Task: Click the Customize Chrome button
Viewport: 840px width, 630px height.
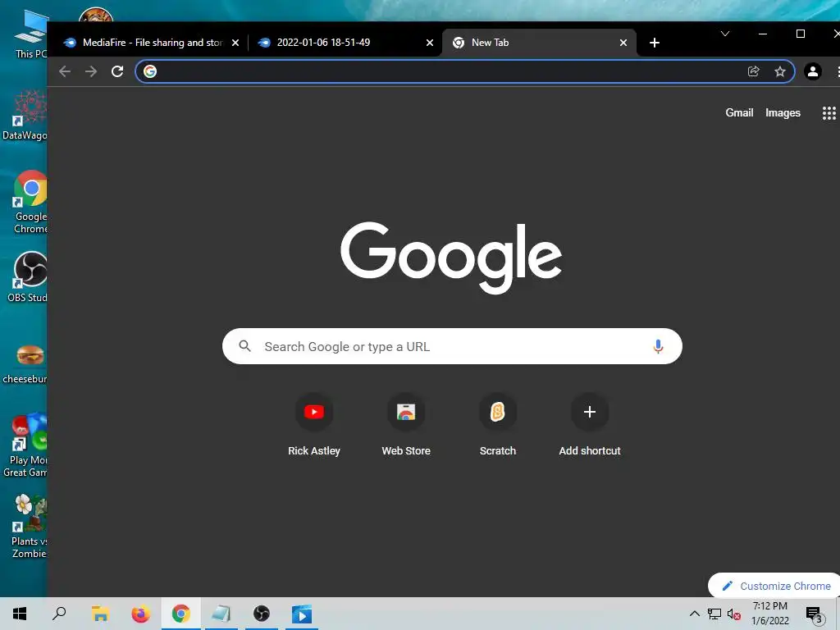Action: 776,586
